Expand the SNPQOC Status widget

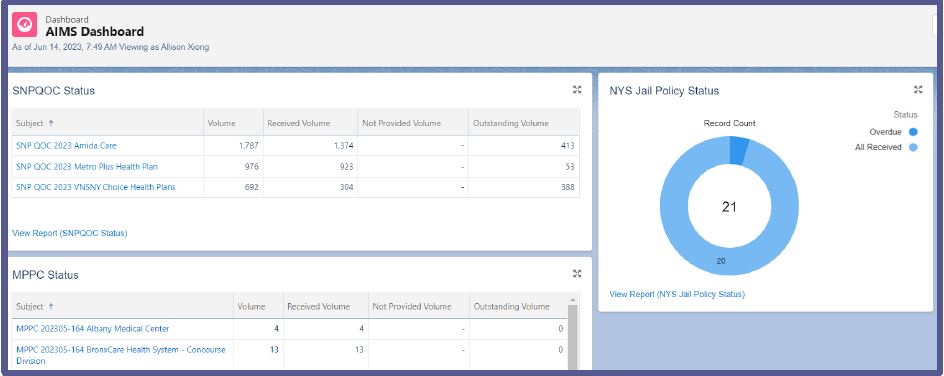point(577,90)
